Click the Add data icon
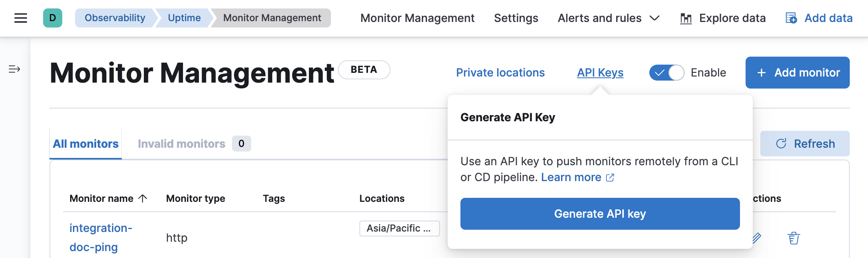The height and width of the screenshot is (258, 868). coord(791,18)
